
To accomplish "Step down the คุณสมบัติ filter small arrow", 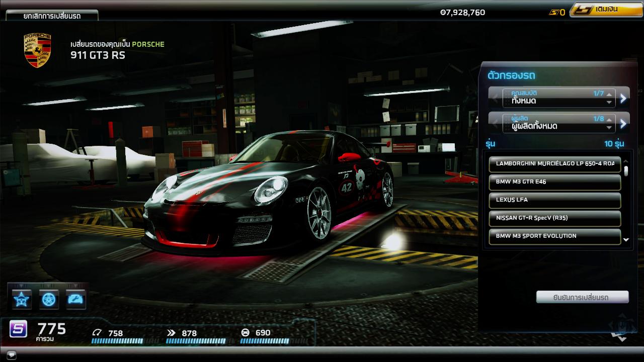I will pyautogui.click(x=609, y=102).
